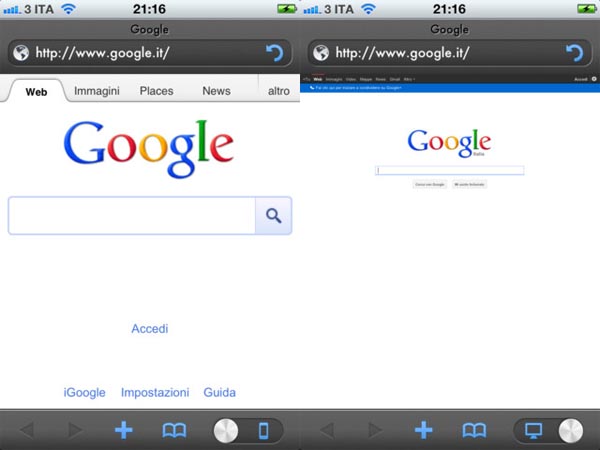Expand the 'altro' more options tab
600x450 pixels.
[x=279, y=91]
